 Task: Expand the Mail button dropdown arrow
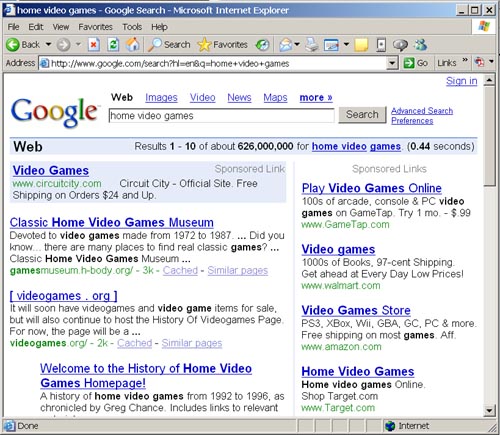tap(297, 44)
